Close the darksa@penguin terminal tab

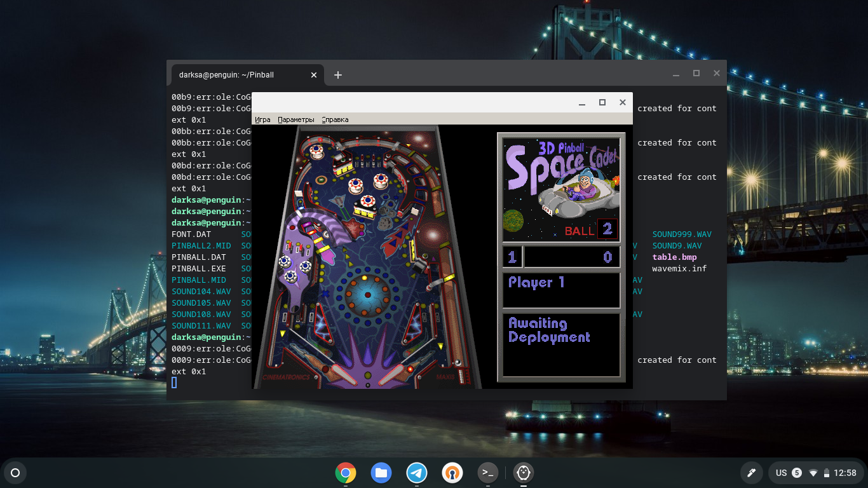[x=314, y=74]
